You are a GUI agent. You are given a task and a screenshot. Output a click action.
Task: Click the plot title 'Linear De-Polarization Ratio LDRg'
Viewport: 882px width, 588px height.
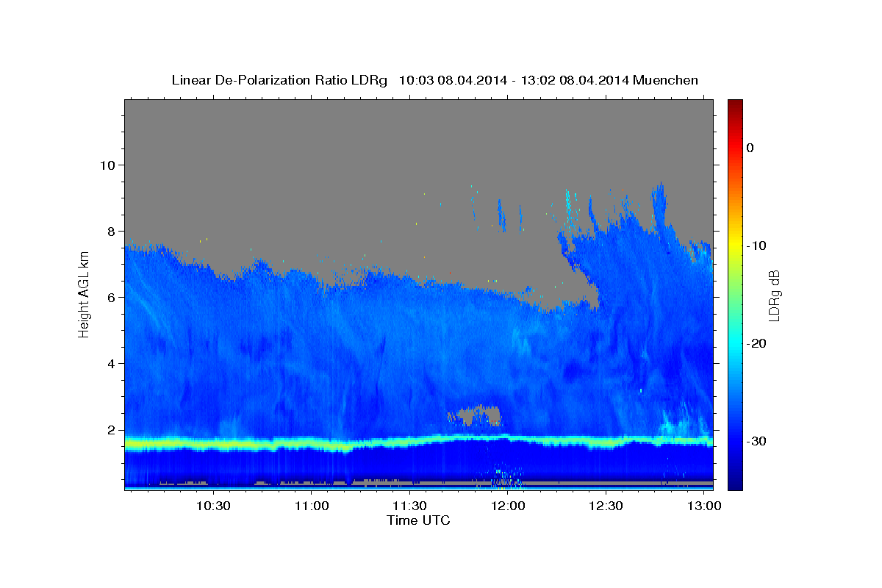click(279, 80)
